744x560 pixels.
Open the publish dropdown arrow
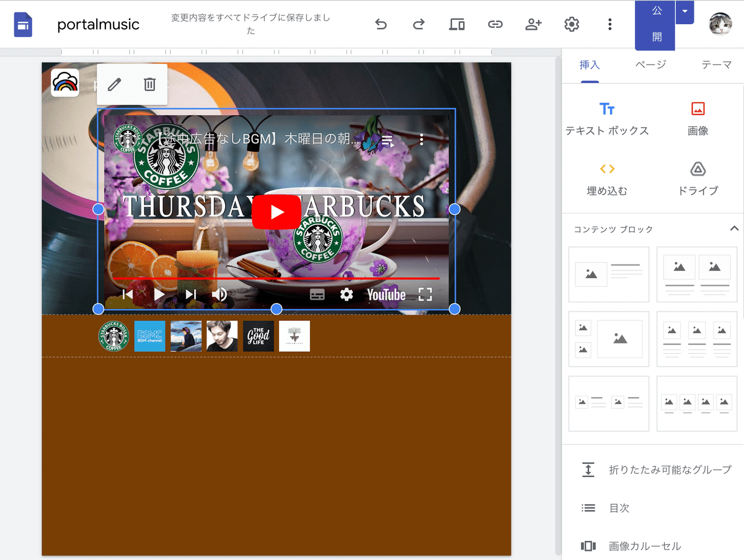[x=684, y=12]
